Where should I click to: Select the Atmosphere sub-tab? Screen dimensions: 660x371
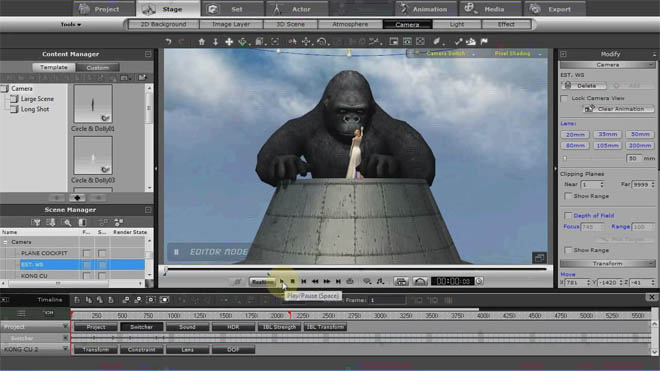pos(350,24)
